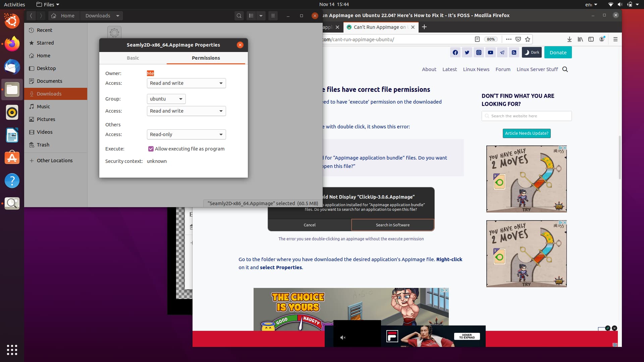Screen dimensions: 644x362
Task: Uncheck Allow executing file as program
Action: click(151, 149)
